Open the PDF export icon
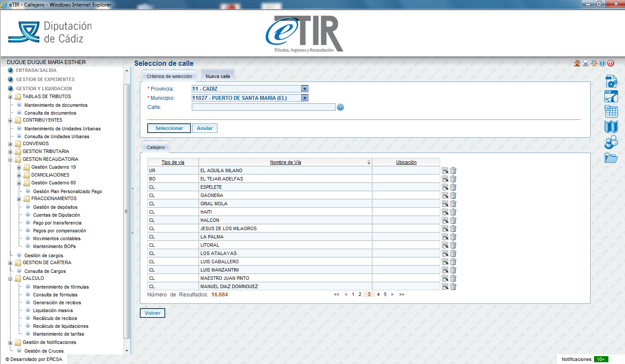This screenshot has width=625, height=364. tap(611, 96)
